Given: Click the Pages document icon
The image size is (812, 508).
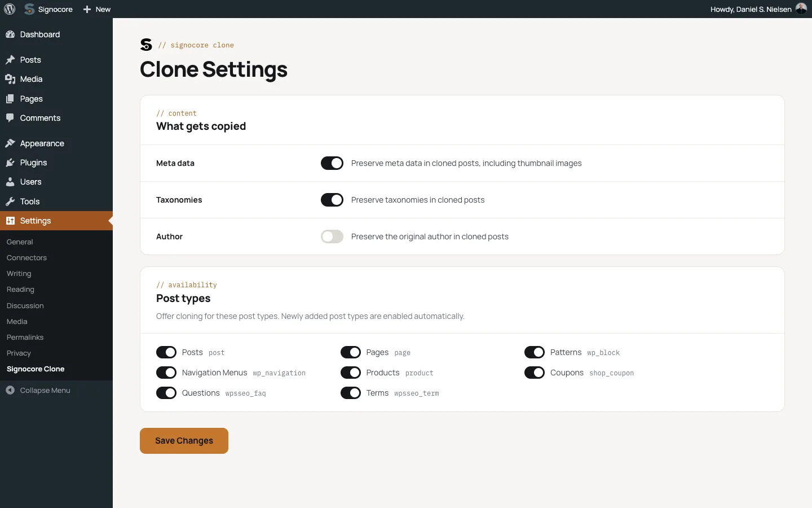Looking at the screenshot, I should point(10,99).
